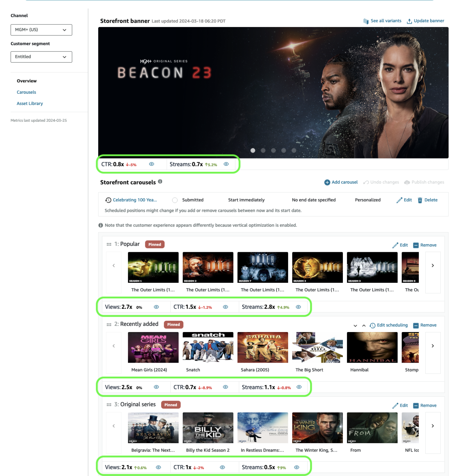The image size is (464, 476).
Task: Remove the Original series carousel
Action: (x=425, y=406)
